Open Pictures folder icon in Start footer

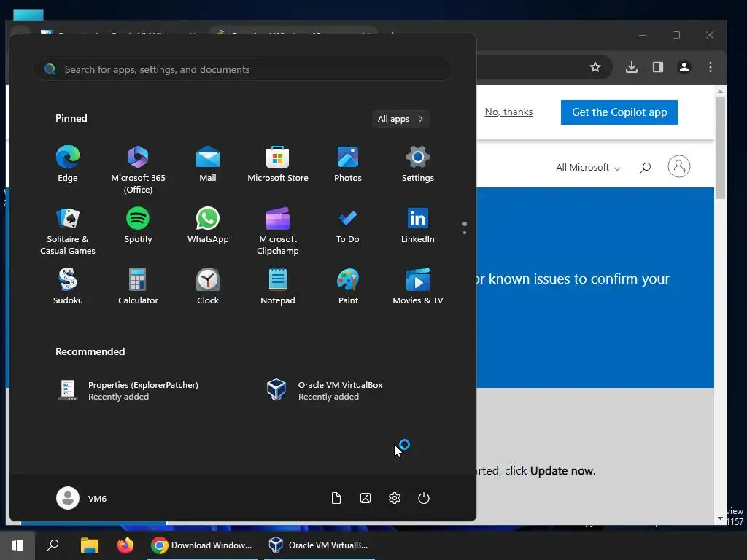click(365, 498)
